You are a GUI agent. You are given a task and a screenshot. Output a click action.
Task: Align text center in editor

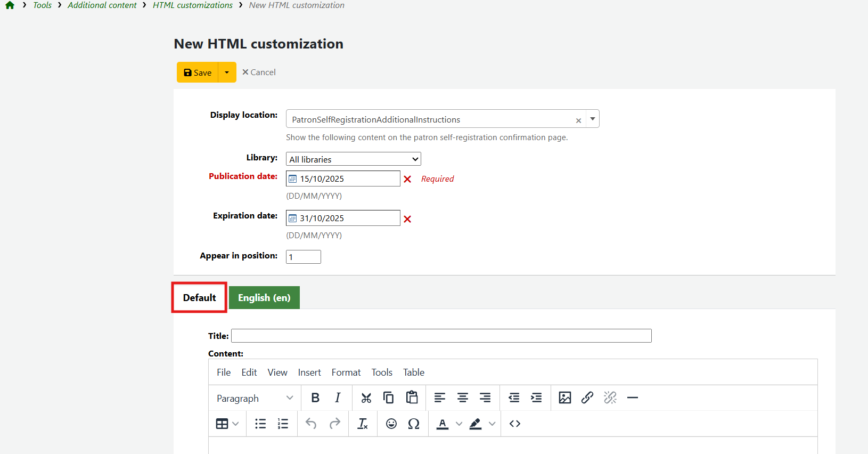click(462, 398)
